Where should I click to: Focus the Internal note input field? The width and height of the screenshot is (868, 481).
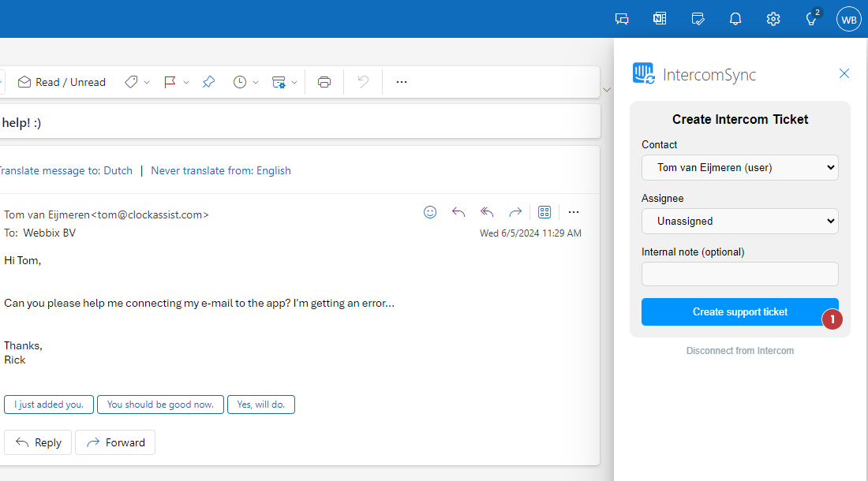[x=740, y=274]
